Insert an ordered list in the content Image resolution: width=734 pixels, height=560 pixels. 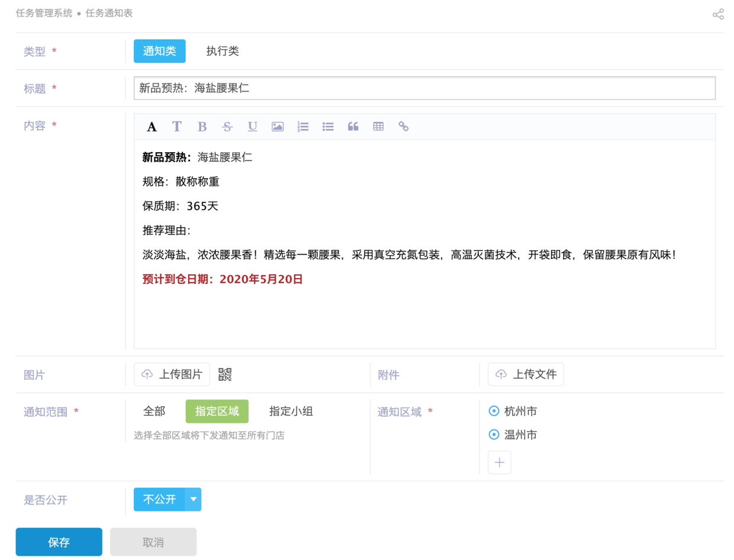302,126
